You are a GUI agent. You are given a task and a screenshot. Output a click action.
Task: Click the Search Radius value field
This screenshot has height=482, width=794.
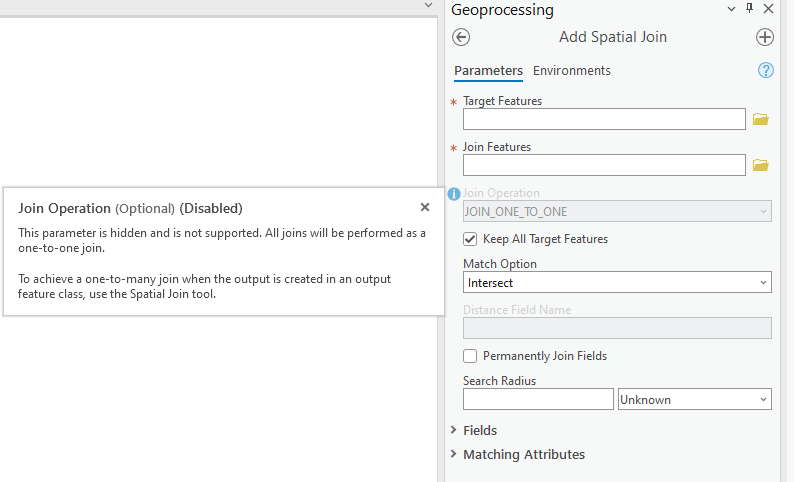click(538, 399)
